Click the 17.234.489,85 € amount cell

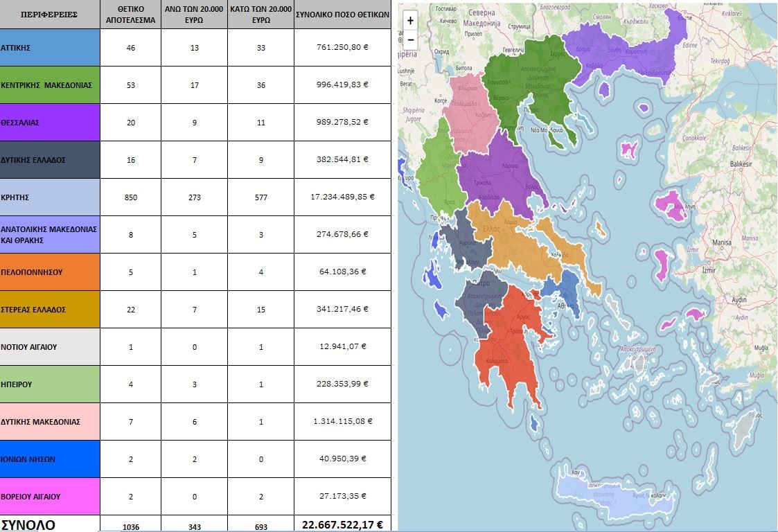342,197
